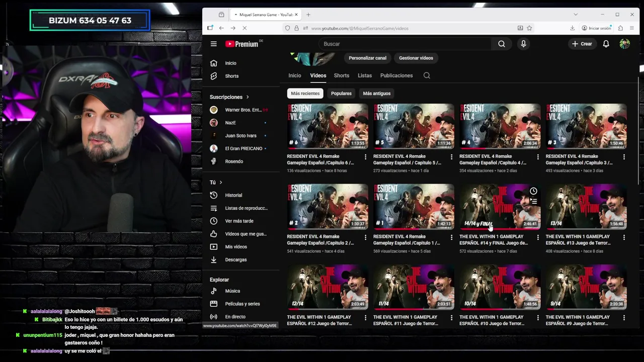Open Resident Evil 4 #1 thumbnail

(x=414, y=207)
